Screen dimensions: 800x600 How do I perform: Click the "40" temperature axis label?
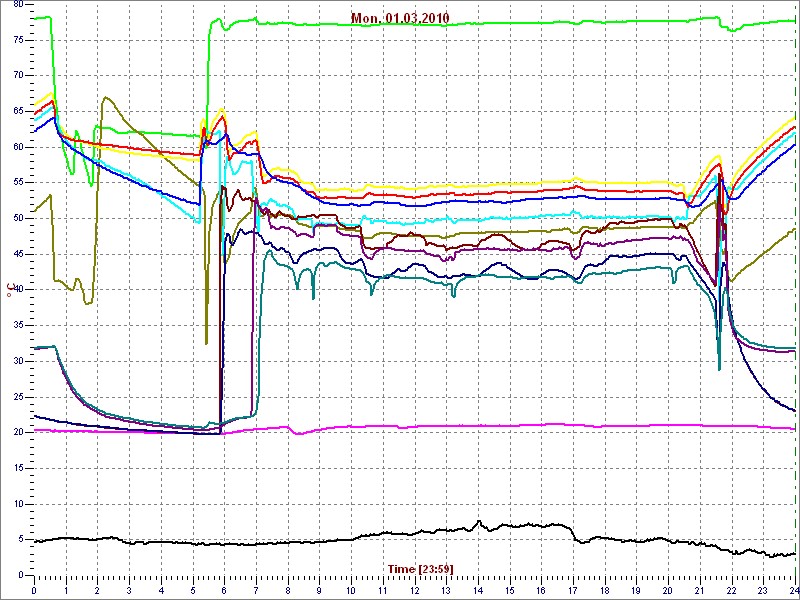tap(19, 289)
